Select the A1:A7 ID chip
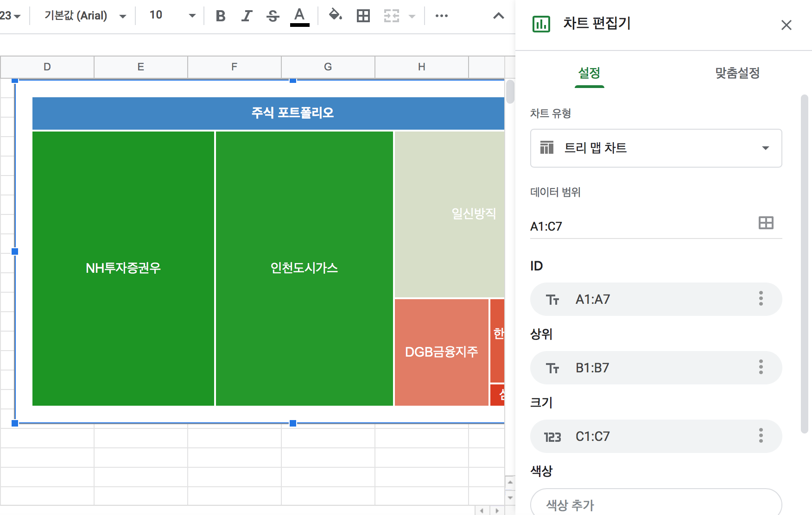 [x=656, y=299]
